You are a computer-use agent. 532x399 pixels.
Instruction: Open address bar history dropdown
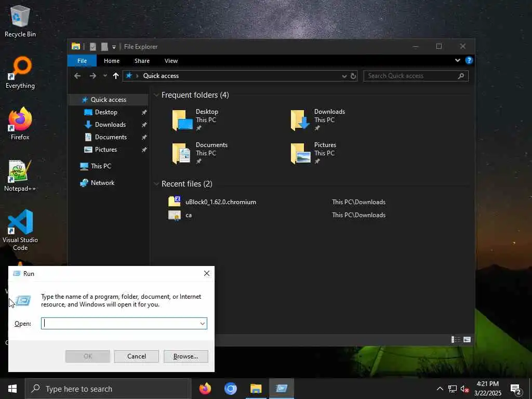[x=344, y=76]
